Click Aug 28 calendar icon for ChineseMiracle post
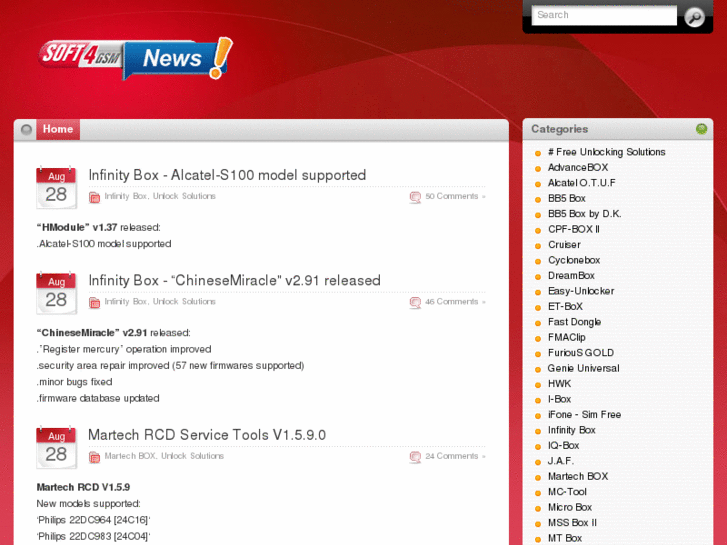 coord(56,293)
